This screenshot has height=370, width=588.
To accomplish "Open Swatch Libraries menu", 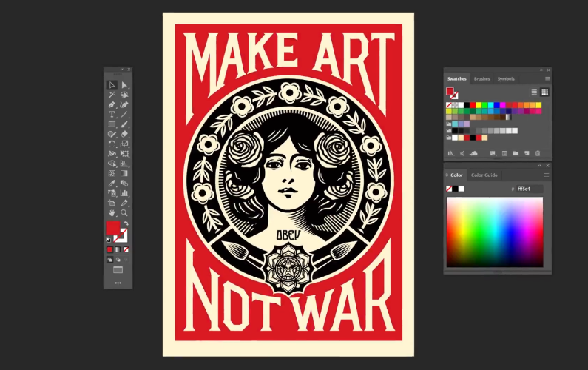I will tap(451, 153).
